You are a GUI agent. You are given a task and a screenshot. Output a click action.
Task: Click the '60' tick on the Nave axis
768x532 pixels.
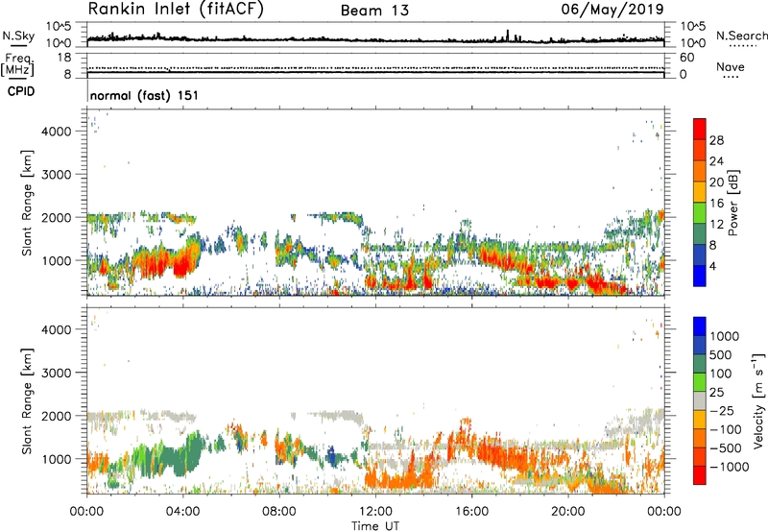[687, 58]
